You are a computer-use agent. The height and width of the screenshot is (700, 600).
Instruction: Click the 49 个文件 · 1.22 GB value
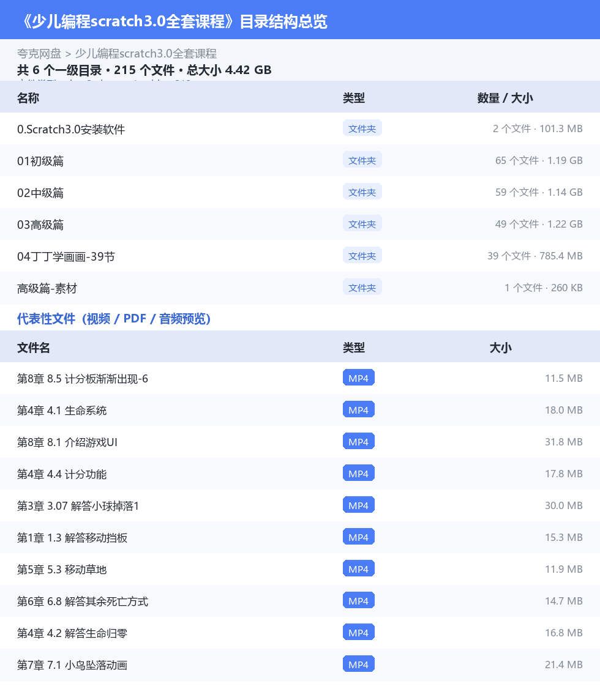[x=539, y=224]
